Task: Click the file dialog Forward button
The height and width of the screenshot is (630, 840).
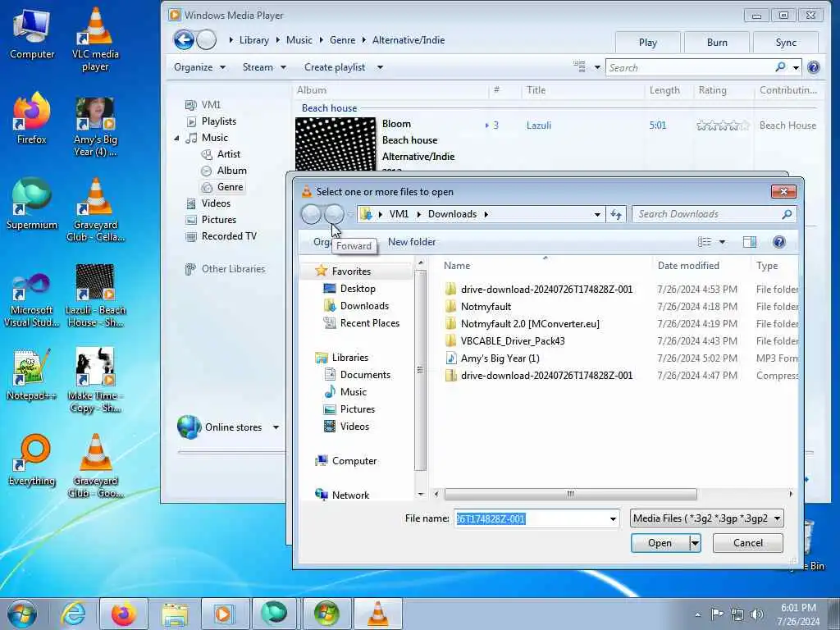Action: (x=334, y=214)
